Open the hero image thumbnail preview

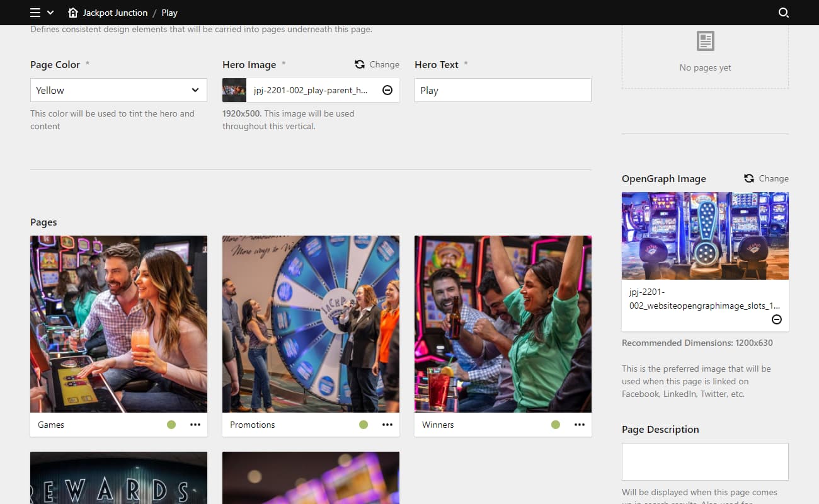[x=234, y=90]
